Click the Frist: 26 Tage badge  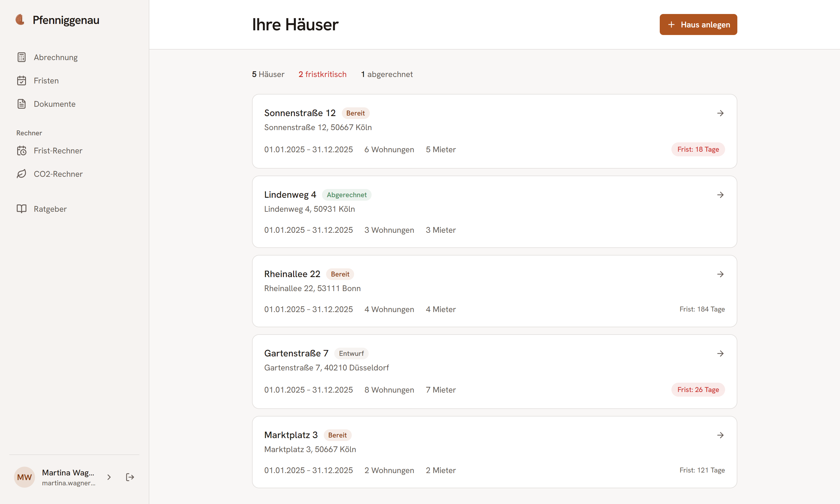click(x=698, y=390)
